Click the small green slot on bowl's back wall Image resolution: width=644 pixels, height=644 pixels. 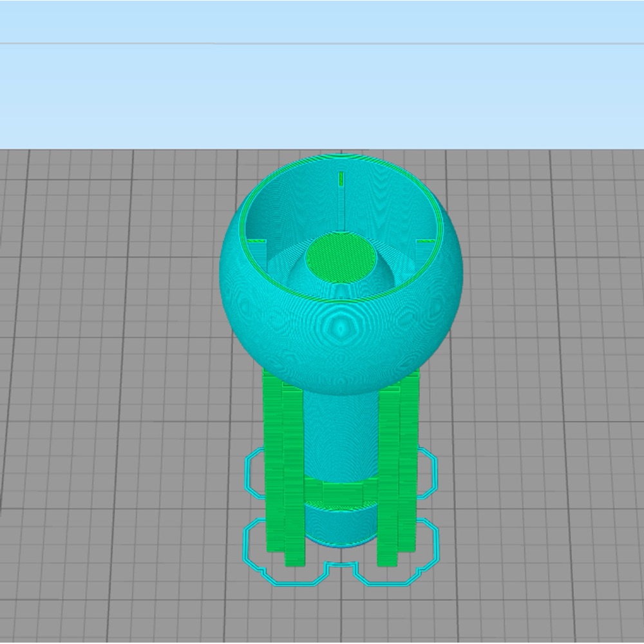pos(341,179)
